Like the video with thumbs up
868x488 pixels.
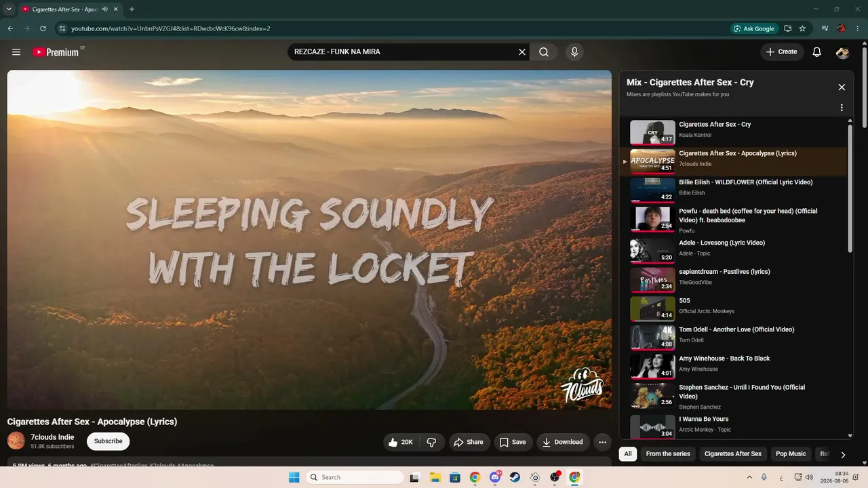click(401, 442)
